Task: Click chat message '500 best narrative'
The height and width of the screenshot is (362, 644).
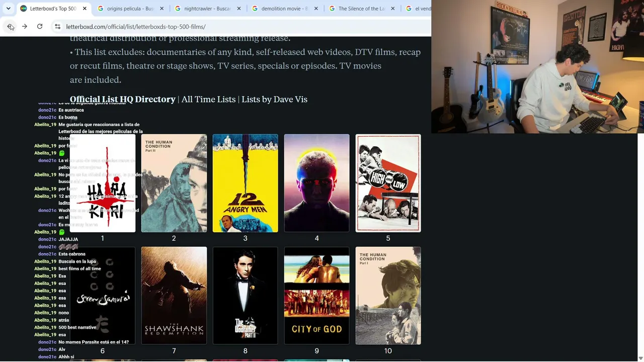Action: click(x=77, y=327)
